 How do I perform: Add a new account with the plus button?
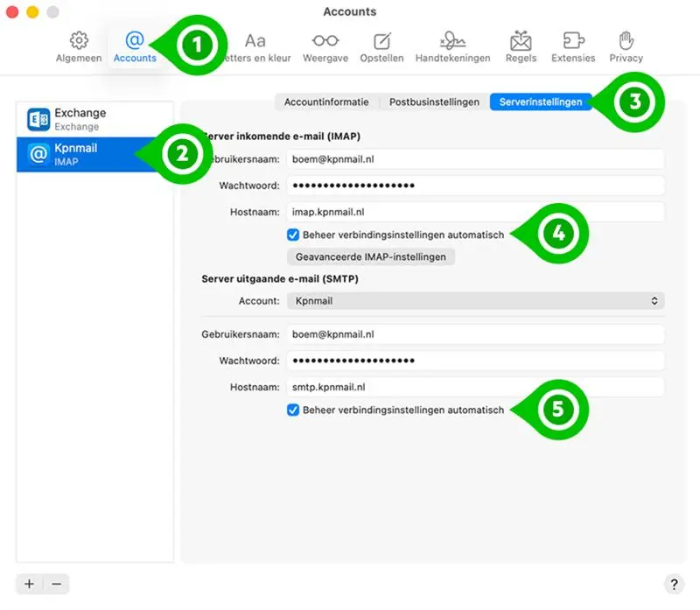[x=29, y=583]
